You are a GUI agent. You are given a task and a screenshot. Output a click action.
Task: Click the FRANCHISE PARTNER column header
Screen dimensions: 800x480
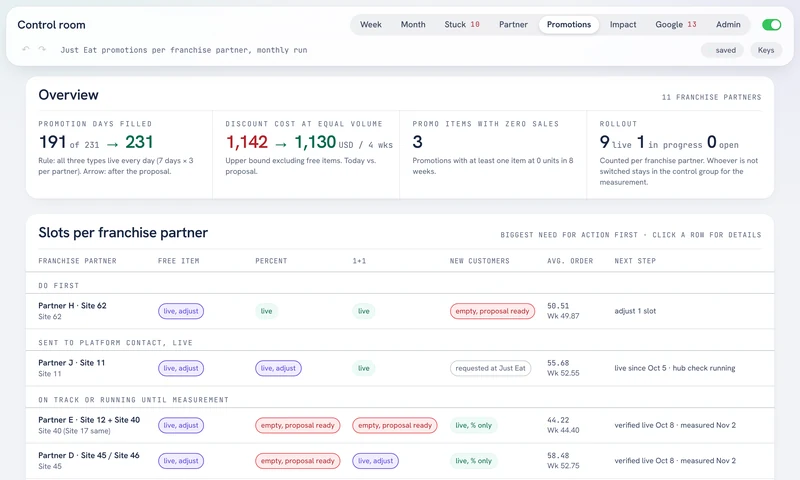click(x=78, y=261)
